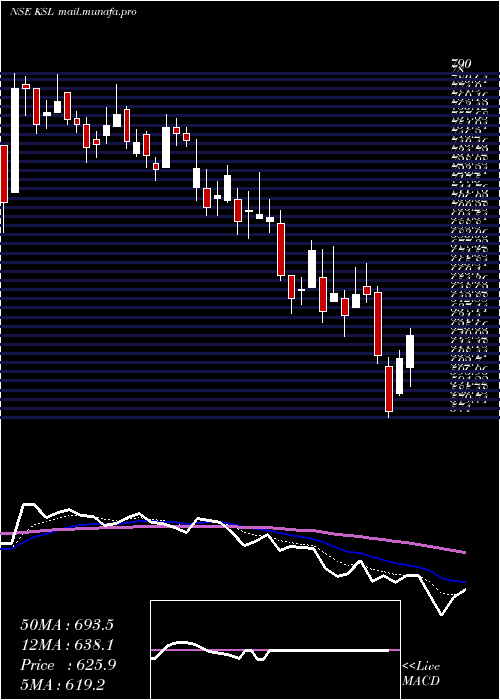Click the <<Live MACD label
Image resolution: width=500 pixels, height=700 pixels.
(x=421, y=674)
